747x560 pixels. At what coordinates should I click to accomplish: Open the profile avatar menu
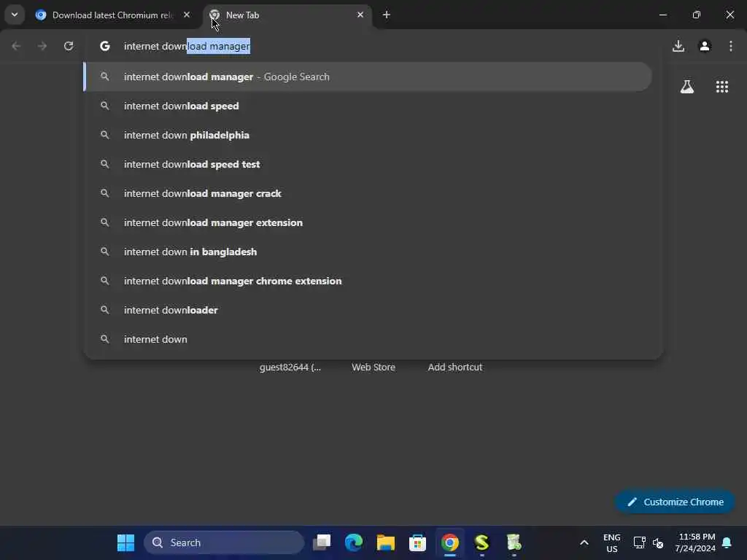(705, 46)
